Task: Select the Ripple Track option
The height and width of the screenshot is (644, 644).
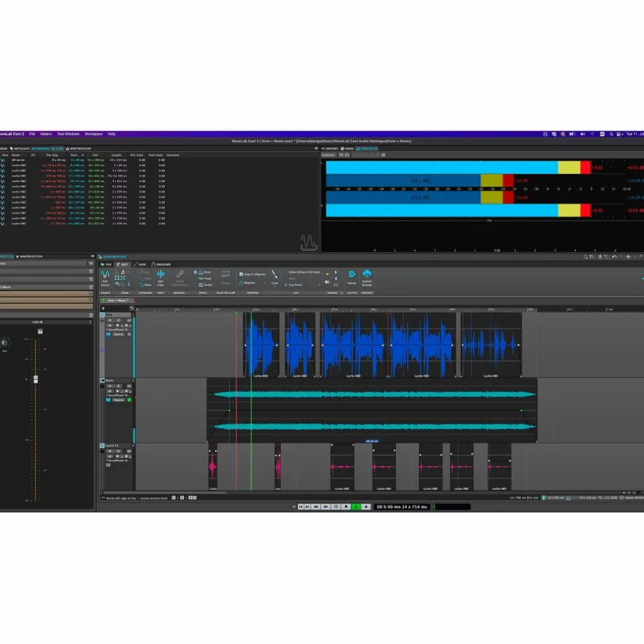Action: point(205,278)
